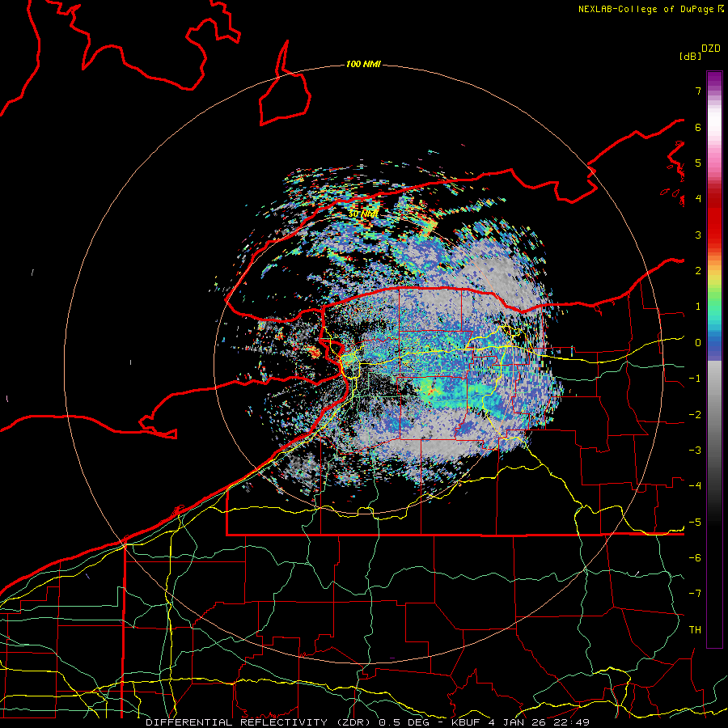This screenshot has width=728, height=728.
Task: Click the vertical ZDR color bar
Action: tap(714, 359)
